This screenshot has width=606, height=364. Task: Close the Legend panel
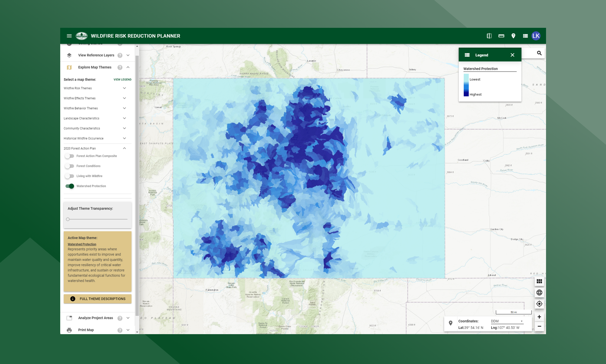512,55
